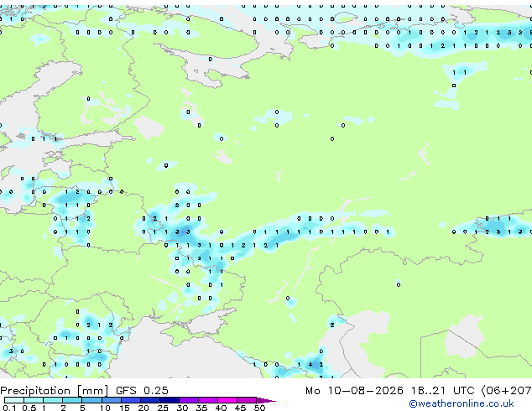Click the "GFS 0.25" model label
The width and height of the screenshot is (532, 411).
[142, 391]
